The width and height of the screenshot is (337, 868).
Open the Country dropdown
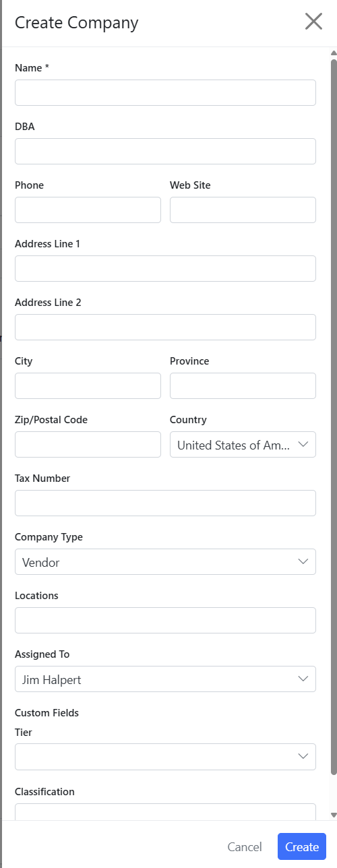point(243,445)
